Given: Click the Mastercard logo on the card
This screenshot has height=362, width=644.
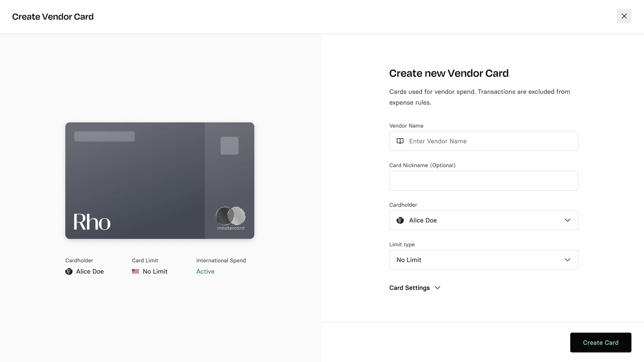Looking at the screenshot, I should [231, 218].
